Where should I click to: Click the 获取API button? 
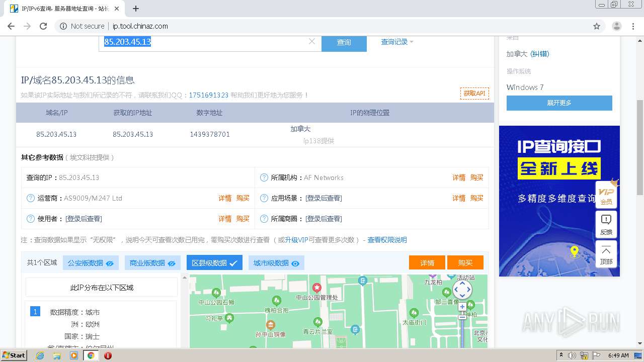(x=474, y=94)
